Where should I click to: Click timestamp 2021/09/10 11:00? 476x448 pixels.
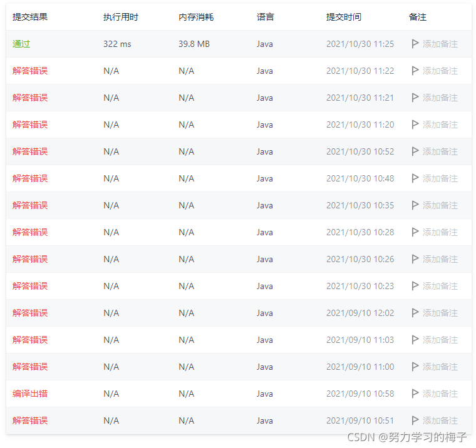point(360,367)
